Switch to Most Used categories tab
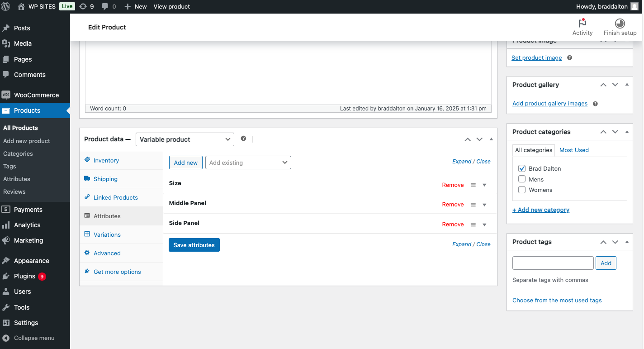The height and width of the screenshot is (349, 644). point(574,150)
